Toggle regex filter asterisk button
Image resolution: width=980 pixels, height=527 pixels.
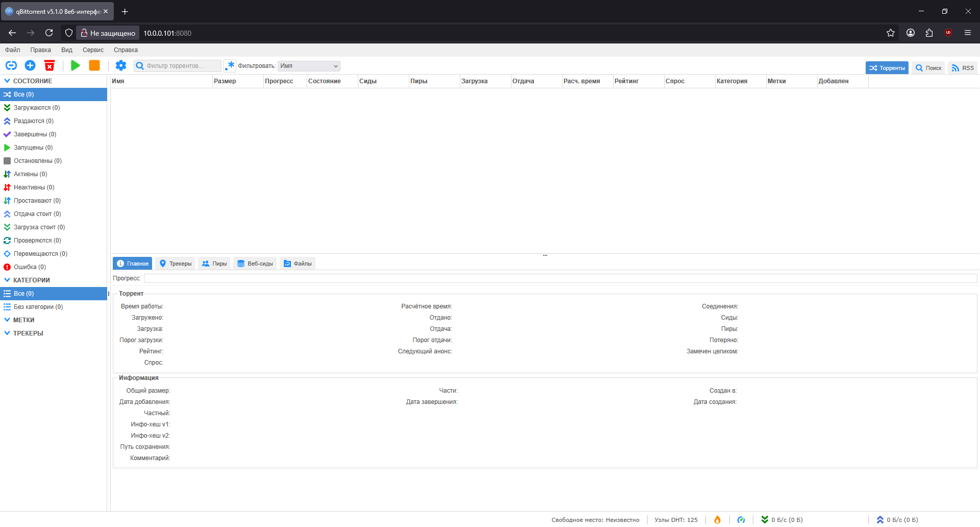coord(230,65)
